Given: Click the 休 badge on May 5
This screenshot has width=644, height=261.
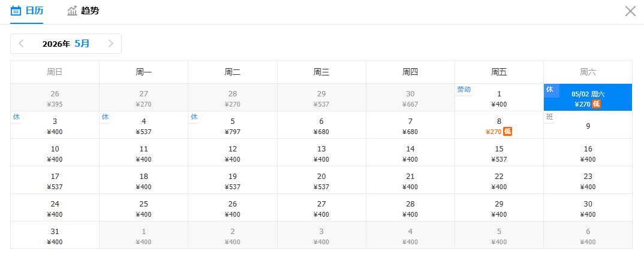Looking at the screenshot, I should click(194, 117).
